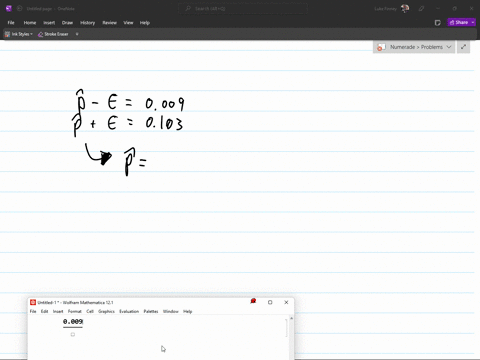Open the OneNote File menu
This screenshot has height=360, width=480.
click(11, 23)
